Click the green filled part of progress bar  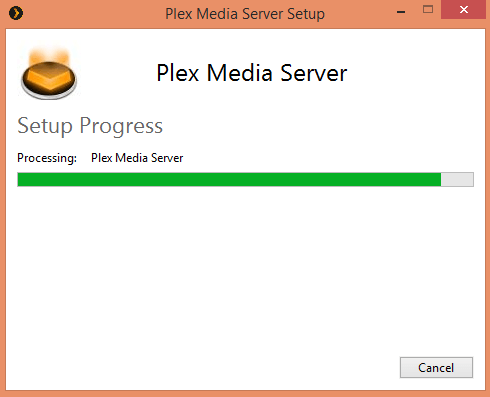click(229, 179)
